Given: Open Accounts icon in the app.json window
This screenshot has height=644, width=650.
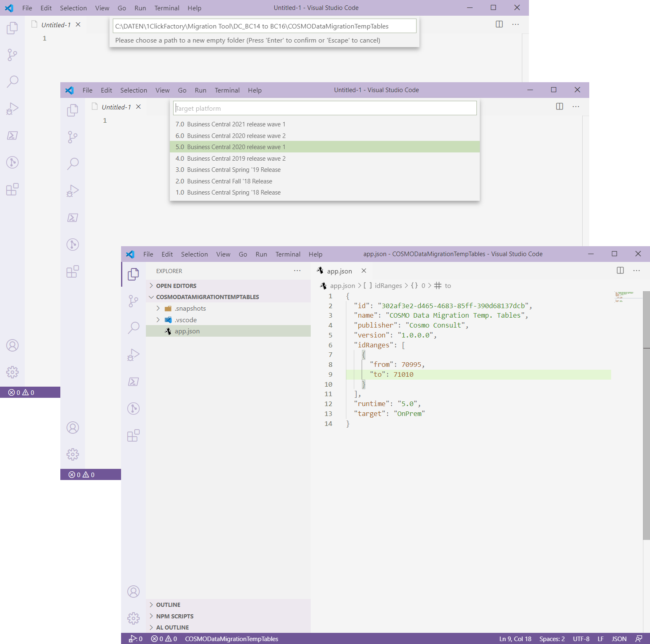Looking at the screenshot, I should (x=133, y=592).
